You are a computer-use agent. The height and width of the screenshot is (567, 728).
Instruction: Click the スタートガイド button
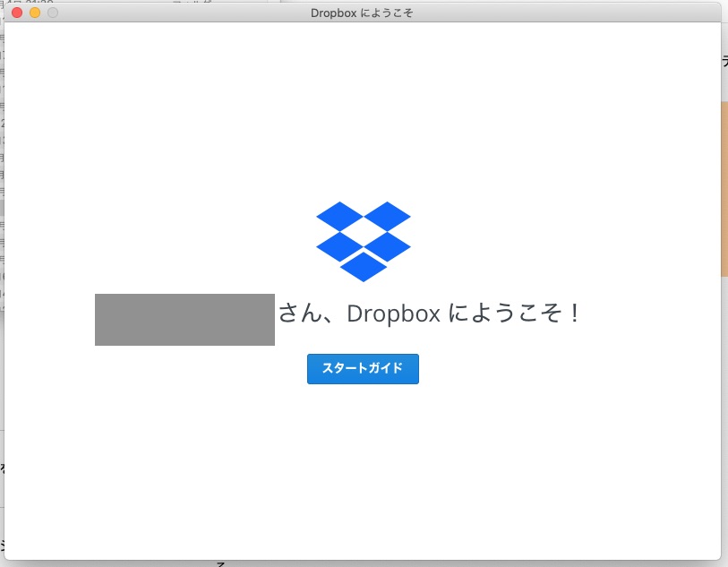363,369
